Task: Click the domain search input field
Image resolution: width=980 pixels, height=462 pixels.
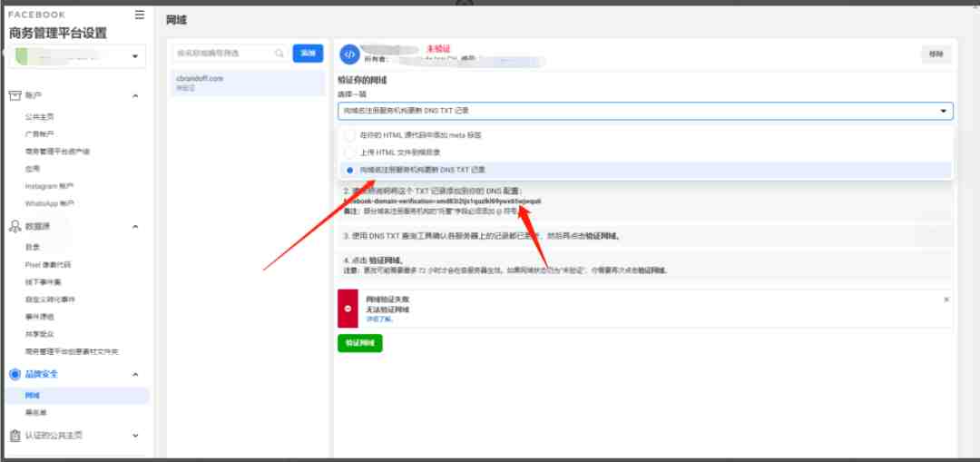Action: point(230,54)
